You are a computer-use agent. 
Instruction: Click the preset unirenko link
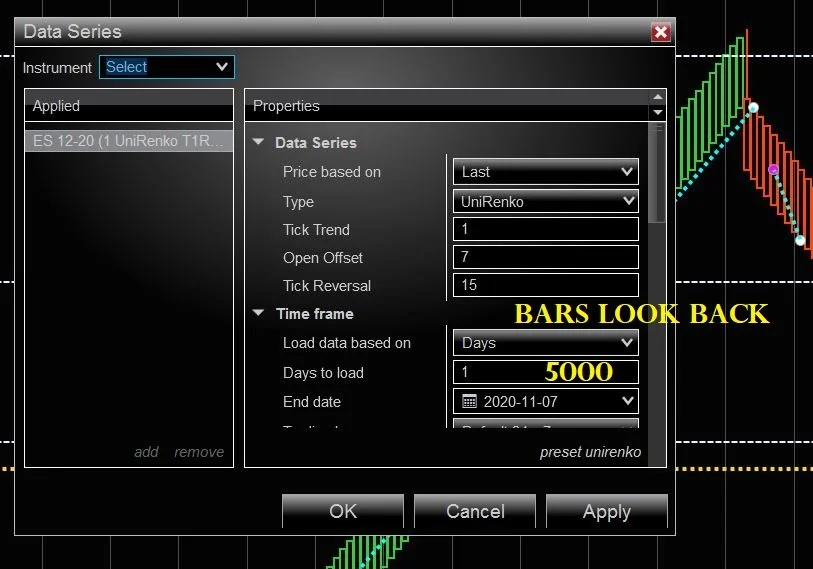[590, 452]
